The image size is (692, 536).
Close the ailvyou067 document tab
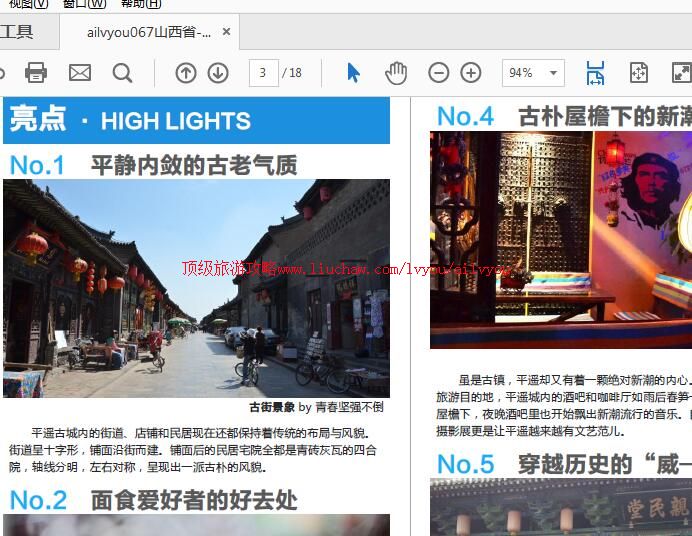(226, 32)
